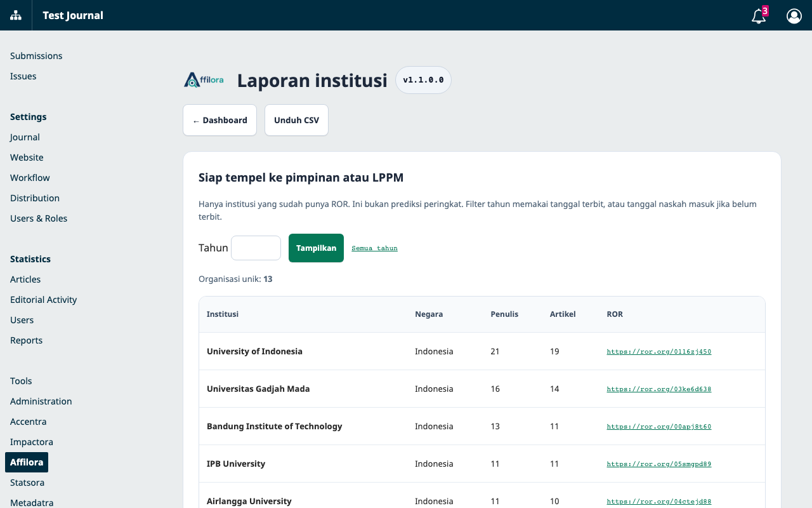Select Affilora in sidebar
Screen dimensions: 812x508
coord(27,462)
